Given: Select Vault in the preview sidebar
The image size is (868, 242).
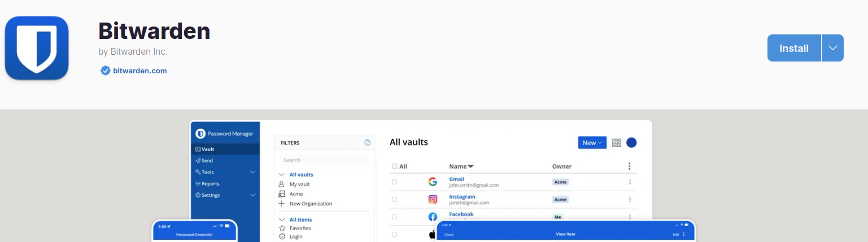Looking at the screenshot, I should coord(225,149).
